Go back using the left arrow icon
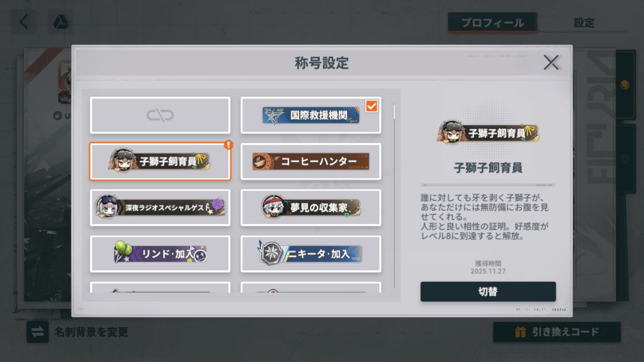The image size is (644, 362). pos(23,22)
